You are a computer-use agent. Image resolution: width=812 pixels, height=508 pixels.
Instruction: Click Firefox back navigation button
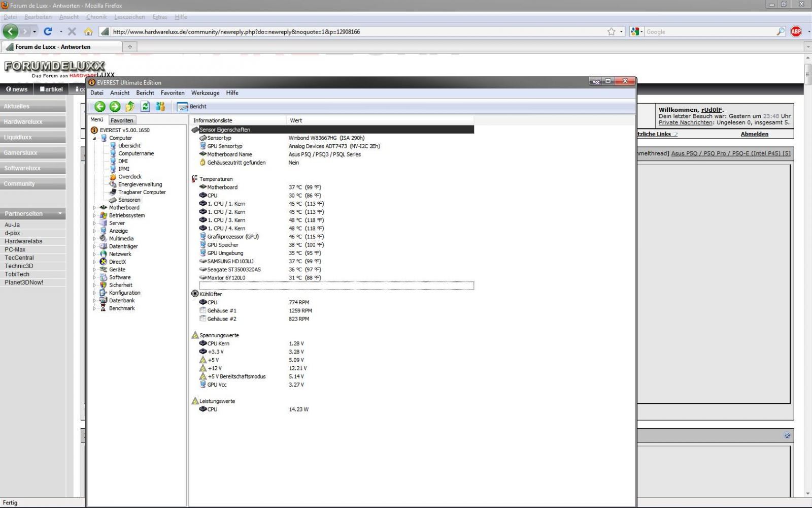[11, 31]
